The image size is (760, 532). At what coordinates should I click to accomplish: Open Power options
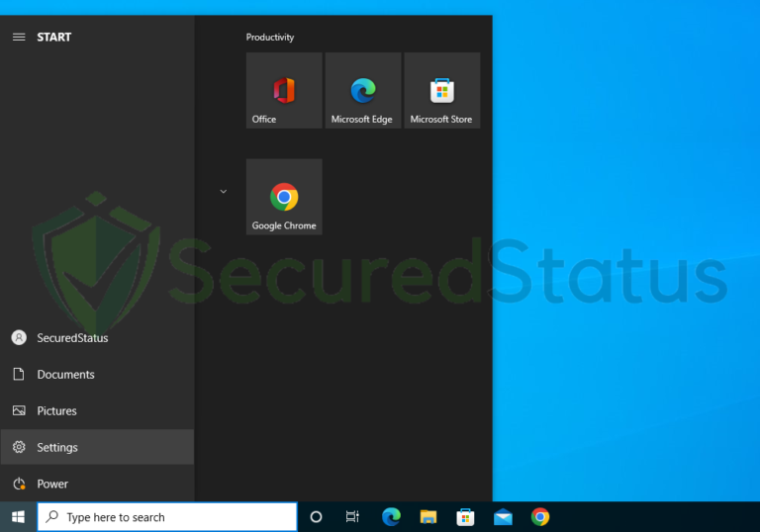click(x=97, y=484)
